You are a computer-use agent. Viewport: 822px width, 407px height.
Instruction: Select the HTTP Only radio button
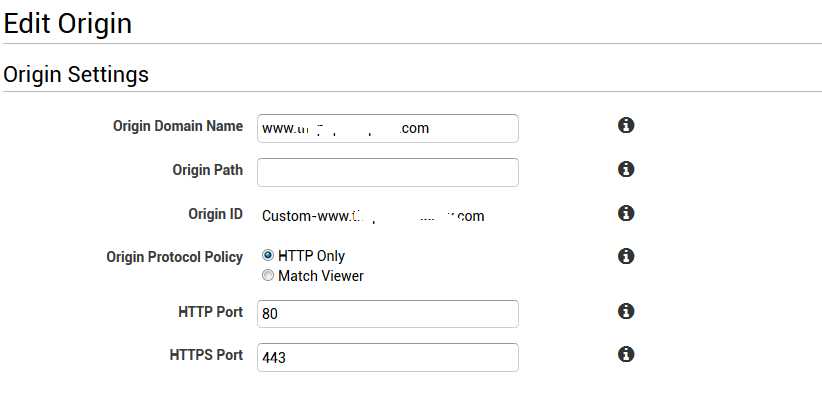point(268,255)
